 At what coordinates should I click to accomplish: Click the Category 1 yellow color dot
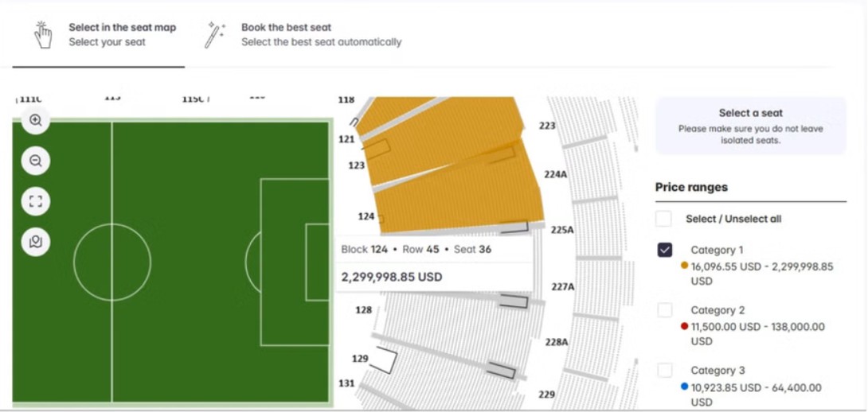click(x=685, y=266)
